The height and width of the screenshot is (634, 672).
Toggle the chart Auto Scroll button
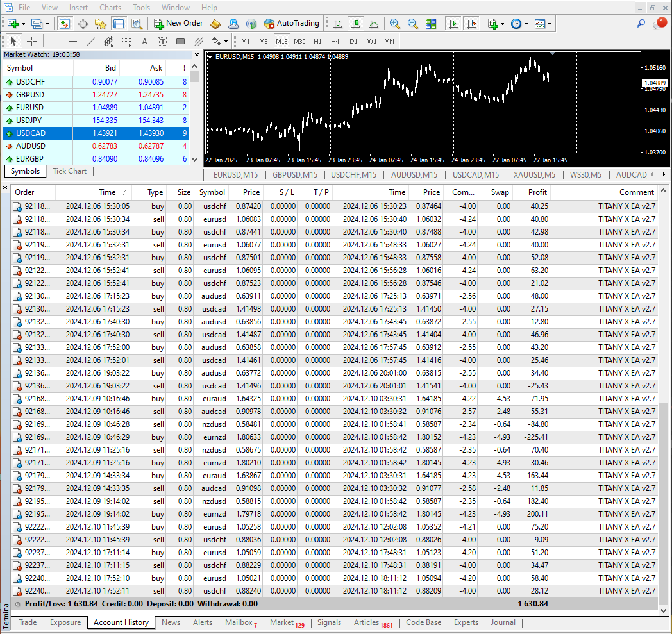(x=453, y=24)
